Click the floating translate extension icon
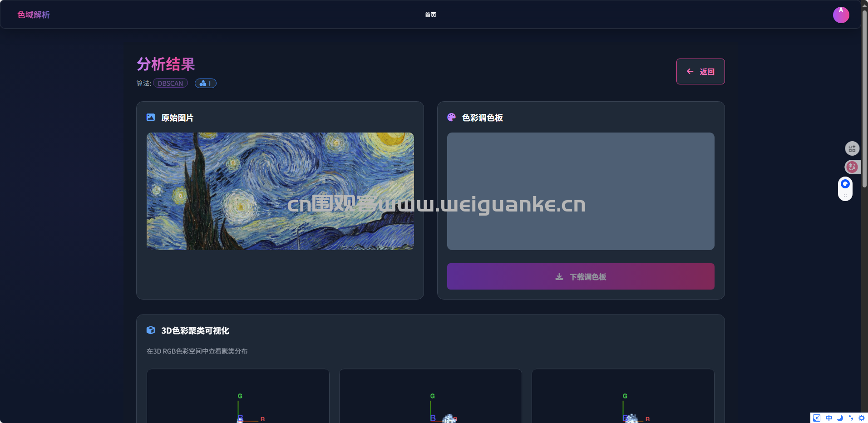Image resolution: width=868 pixels, height=423 pixels. (852, 167)
